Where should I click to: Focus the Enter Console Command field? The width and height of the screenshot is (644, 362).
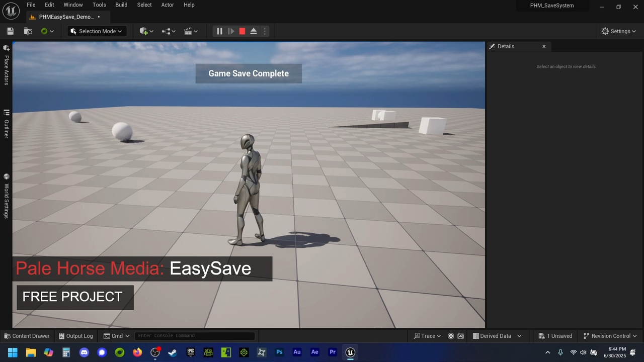(195, 336)
